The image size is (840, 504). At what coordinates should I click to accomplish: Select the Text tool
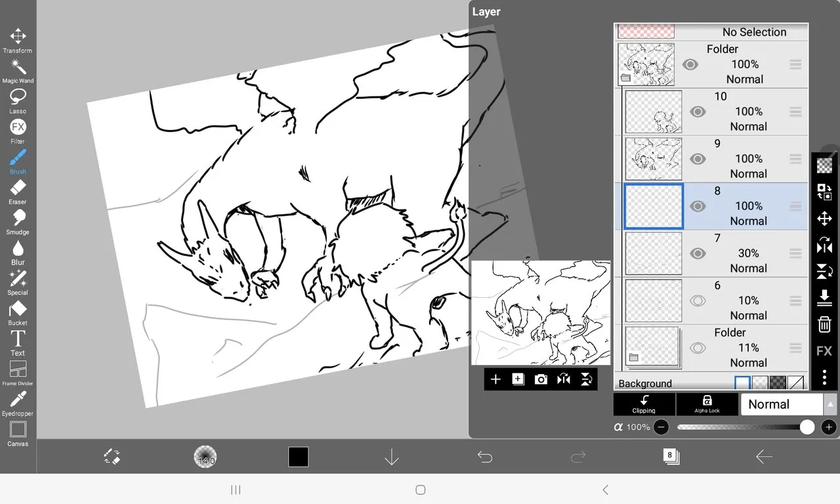pos(18,343)
